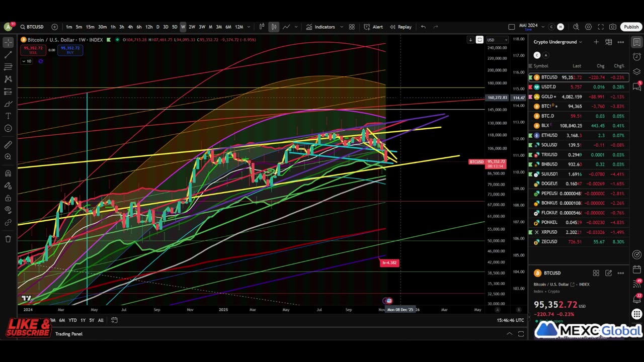Select the candlestick chart type
Viewport: 644px width, 362px height.
(x=274, y=27)
